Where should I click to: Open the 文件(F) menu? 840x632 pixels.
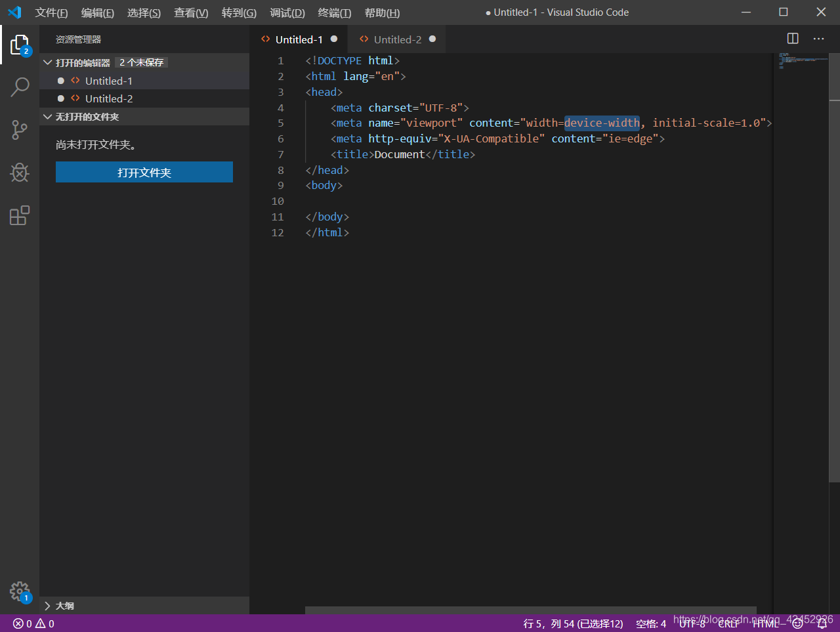51,12
